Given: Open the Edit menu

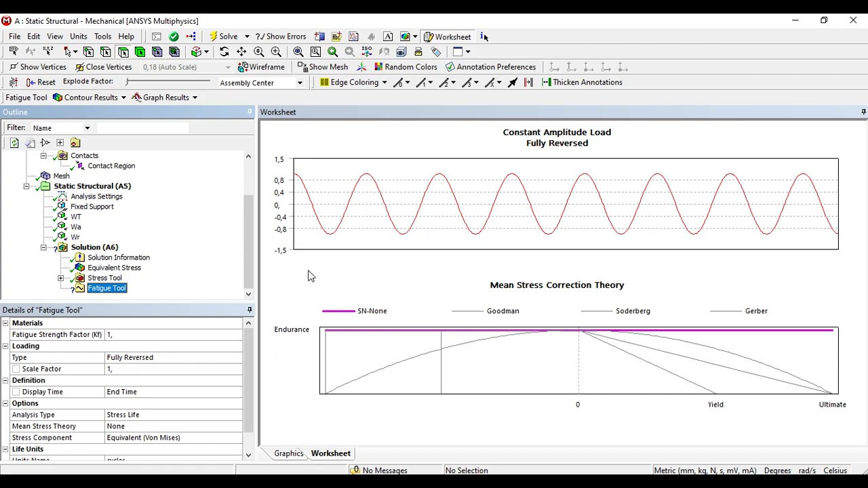Looking at the screenshot, I should (x=33, y=37).
